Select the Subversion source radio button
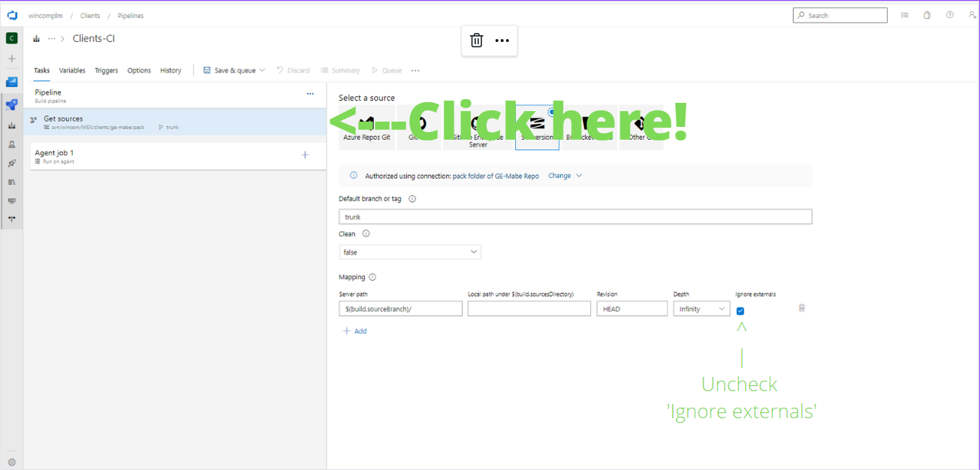 tap(553, 112)
